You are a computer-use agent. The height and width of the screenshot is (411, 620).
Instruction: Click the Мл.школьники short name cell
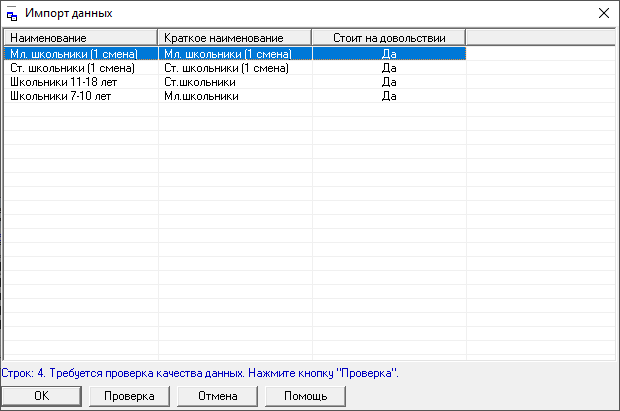click(x=201, y=96)
